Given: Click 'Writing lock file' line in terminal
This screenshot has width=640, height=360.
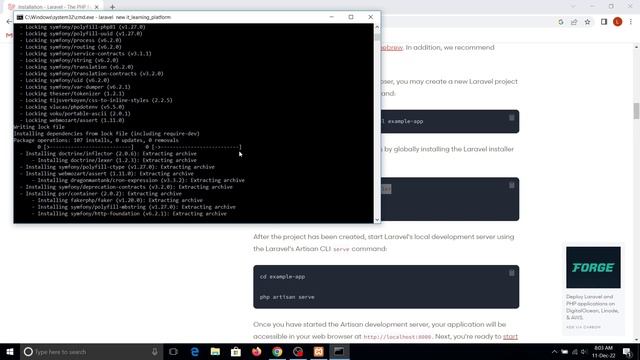Looking at the screenshot, I should pyautogui.click(x=39, y=127).
